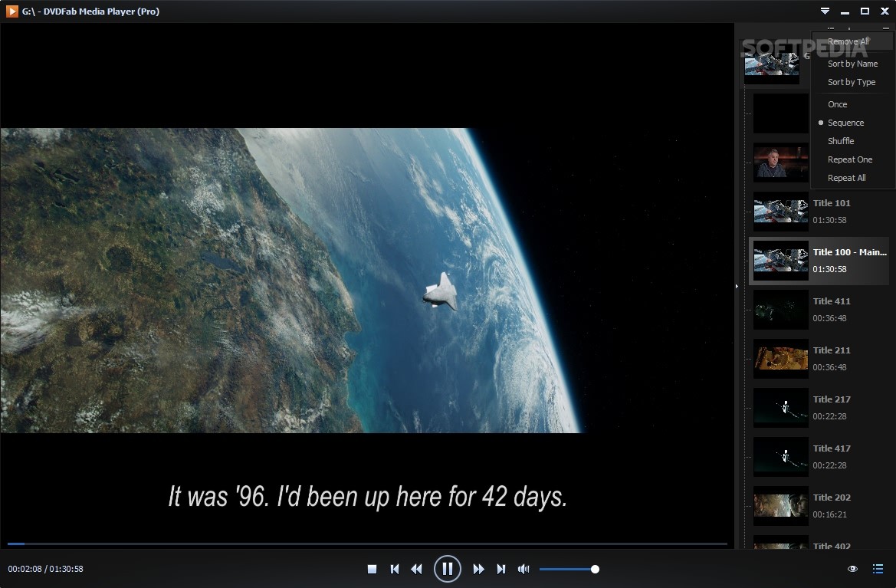This screenshot has height=588, width=896.
Task: Skip to the previous chapter
Action: [394, 569]
